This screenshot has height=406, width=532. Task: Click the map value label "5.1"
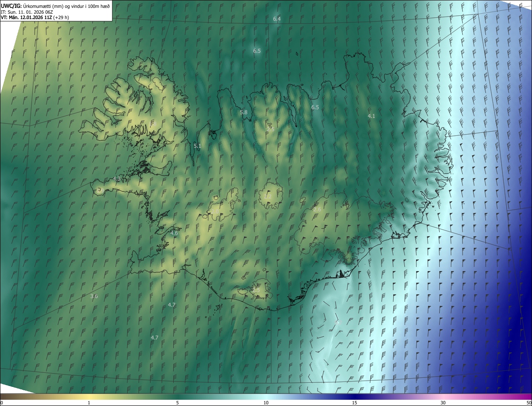click(x=197, y=146)
